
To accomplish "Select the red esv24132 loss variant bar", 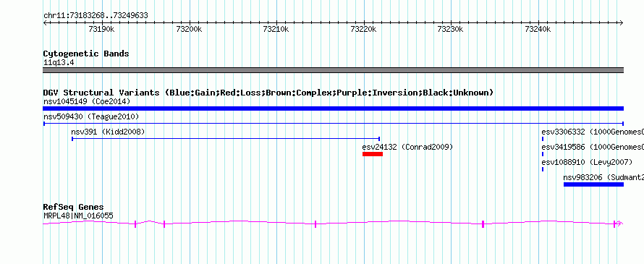I will pos(373,154).
